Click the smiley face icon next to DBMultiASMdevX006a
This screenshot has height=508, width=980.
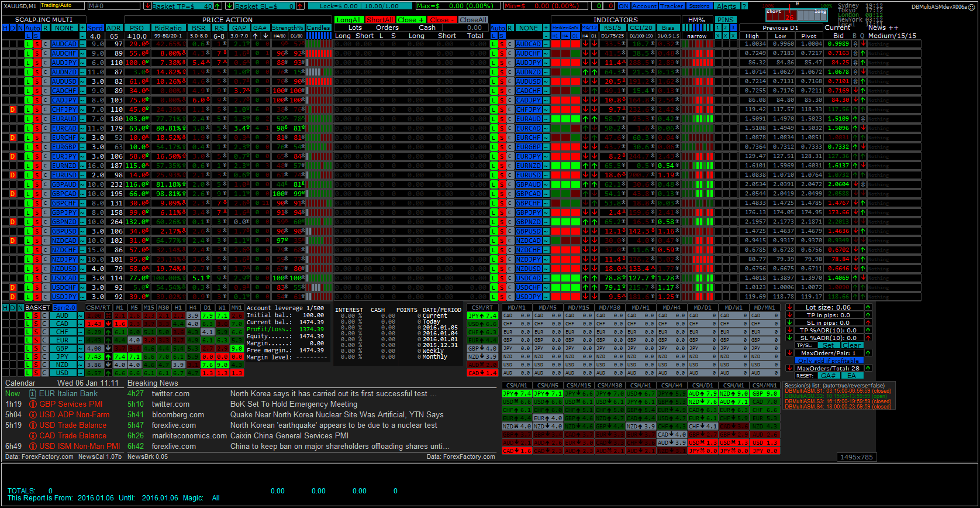click(972, 6)
